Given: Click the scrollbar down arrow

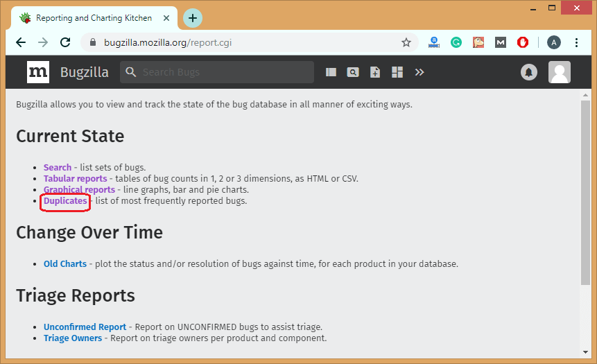Looking at the screenshot, I should 585,352.
